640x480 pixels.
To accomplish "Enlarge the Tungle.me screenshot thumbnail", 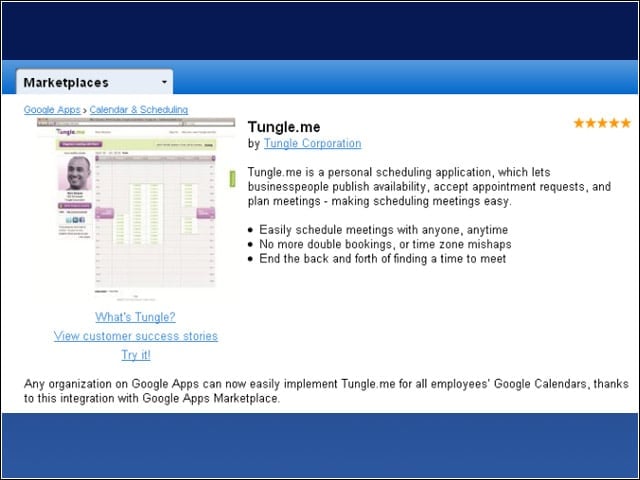I will [136, 209].
